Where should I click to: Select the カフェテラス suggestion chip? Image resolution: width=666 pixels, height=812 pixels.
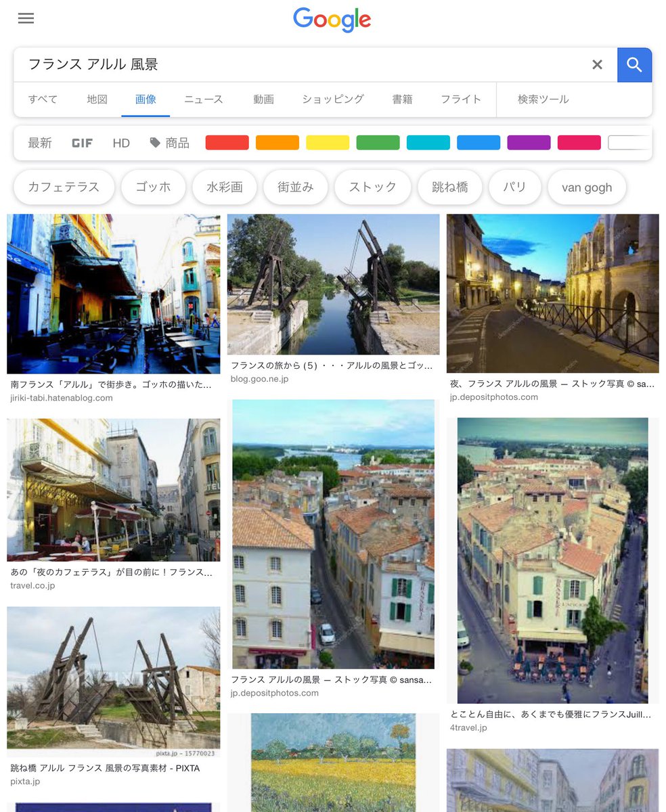tap(64, 187)
